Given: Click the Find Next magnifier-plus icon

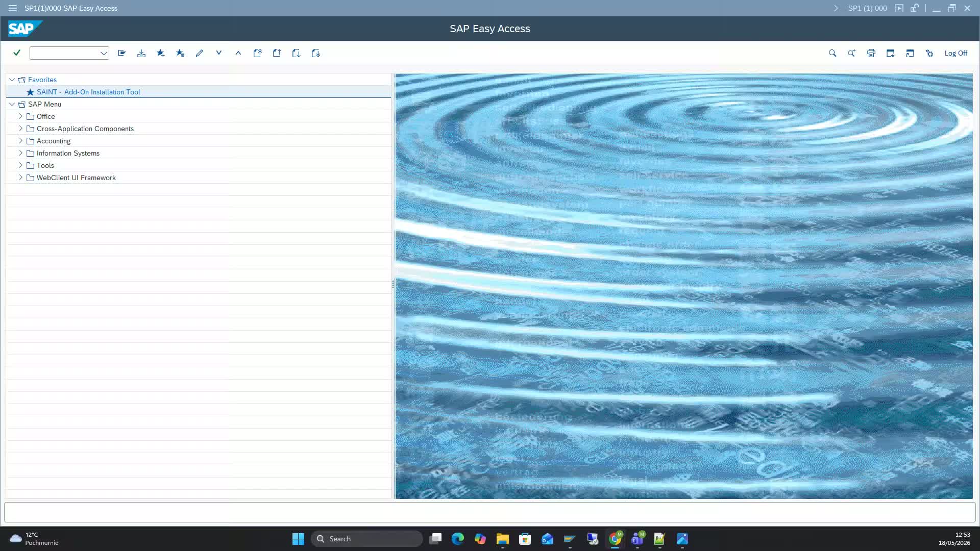Looking at the screenshot, I should 852,53.
